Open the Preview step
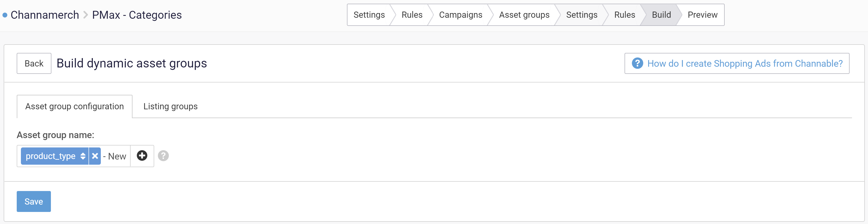 coord(702,15)
